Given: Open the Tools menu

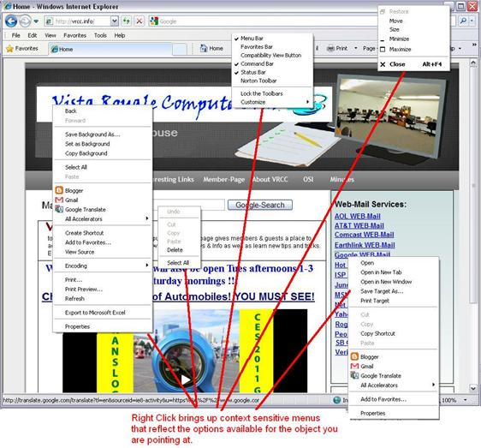Looking at the screenshot, I should coord(100,36).
